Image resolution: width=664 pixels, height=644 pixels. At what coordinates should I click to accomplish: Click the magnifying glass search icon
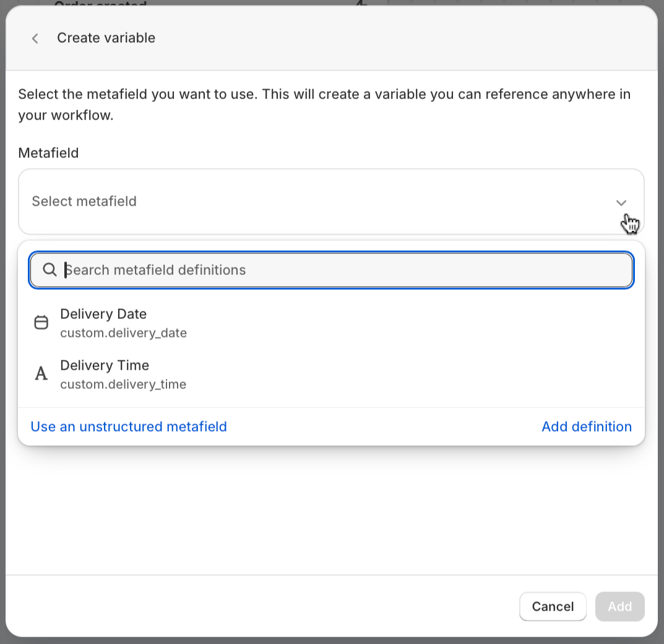tap(50, 270)
